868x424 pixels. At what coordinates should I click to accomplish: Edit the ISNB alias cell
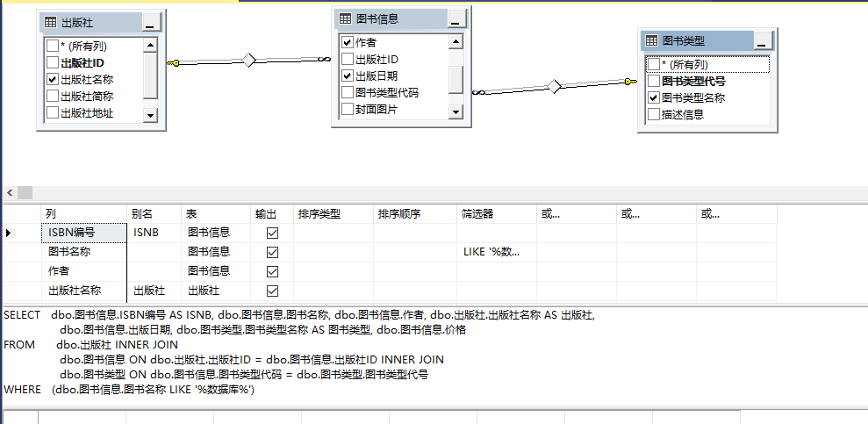point(154,233)
